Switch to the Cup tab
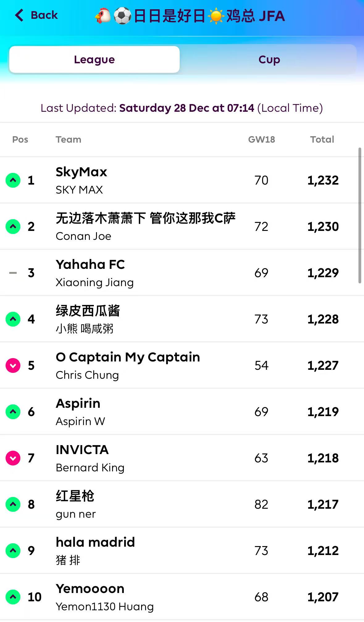The width and height of the screenshot is (364, 622). 269,60
